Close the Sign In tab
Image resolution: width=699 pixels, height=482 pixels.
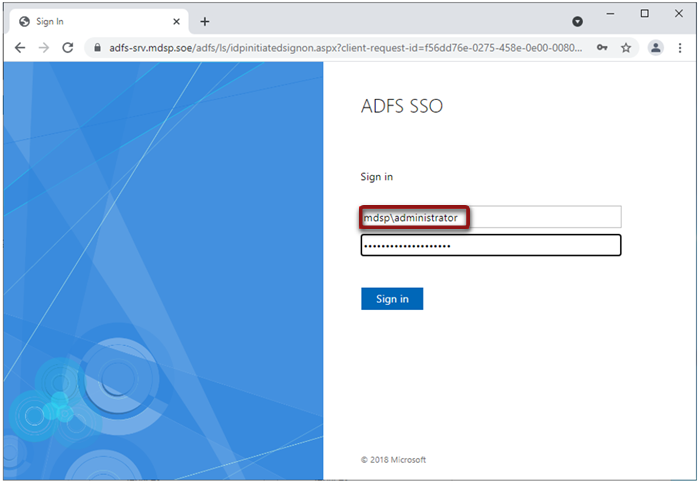pyautogui.click(x=177, y=21)
